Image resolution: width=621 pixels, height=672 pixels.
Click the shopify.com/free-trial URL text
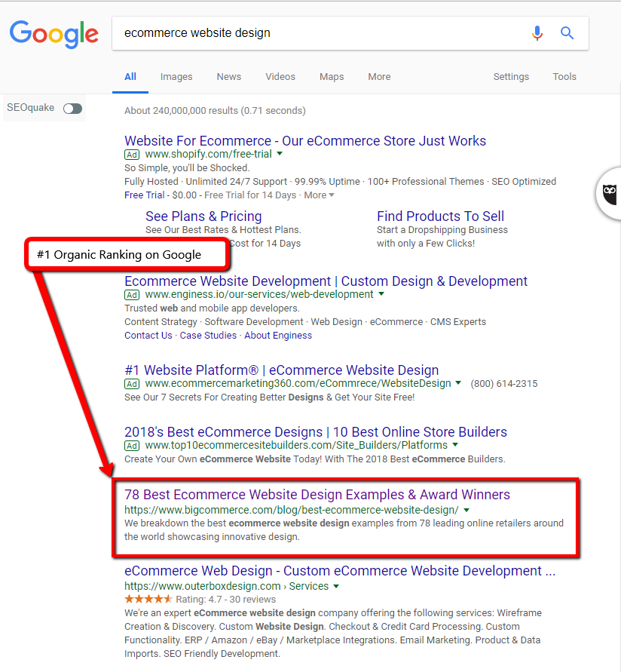point(209,154)
